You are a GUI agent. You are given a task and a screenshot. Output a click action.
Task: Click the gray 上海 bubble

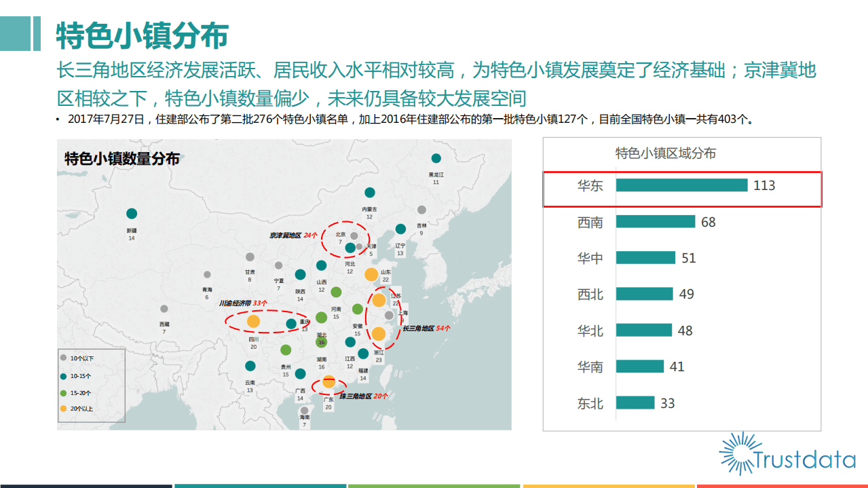click(389, 315)
